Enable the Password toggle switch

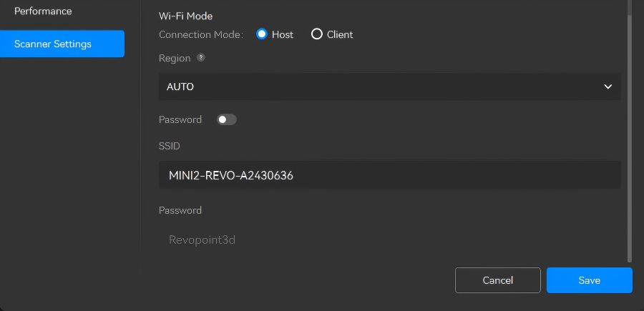(x=227, y=119)
